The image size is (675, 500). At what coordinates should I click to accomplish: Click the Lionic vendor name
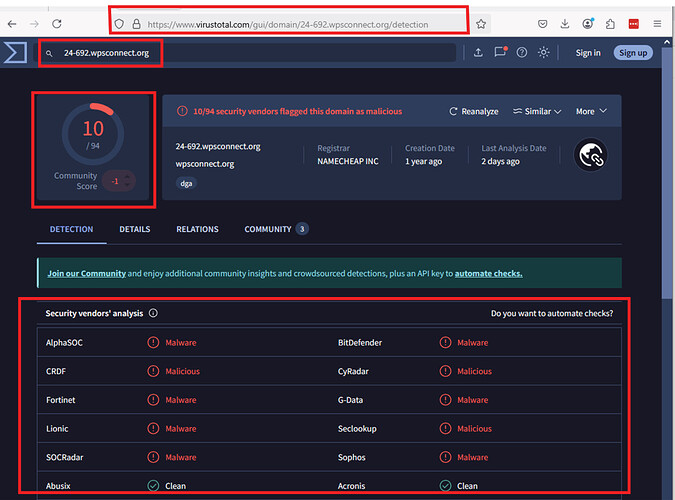point(57,429)
